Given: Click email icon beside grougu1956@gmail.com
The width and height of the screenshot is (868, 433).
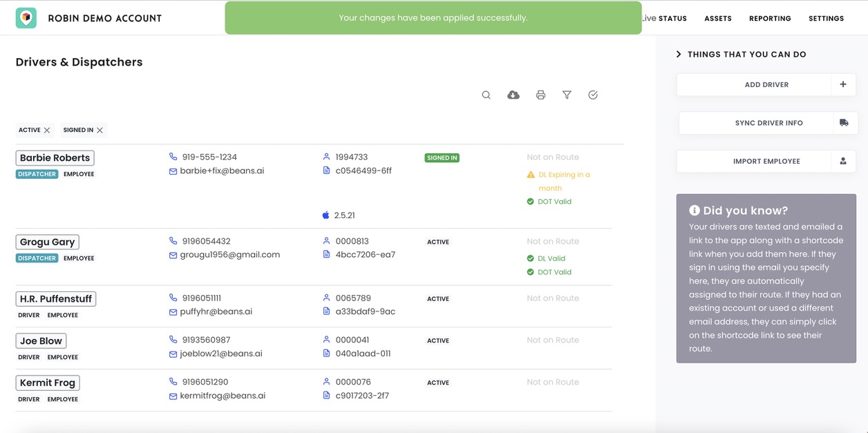Looking at the screenshot, I should (173, 255).
